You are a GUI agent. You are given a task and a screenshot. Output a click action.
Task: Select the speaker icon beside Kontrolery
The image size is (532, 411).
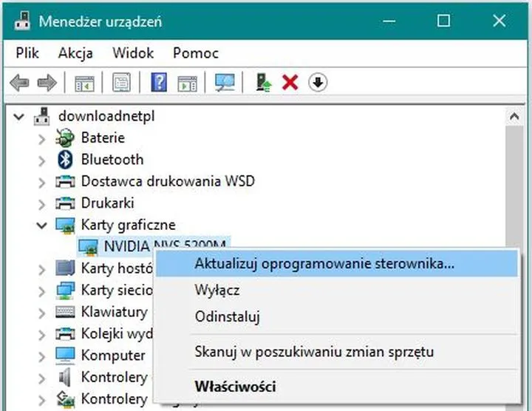[64, 377]
